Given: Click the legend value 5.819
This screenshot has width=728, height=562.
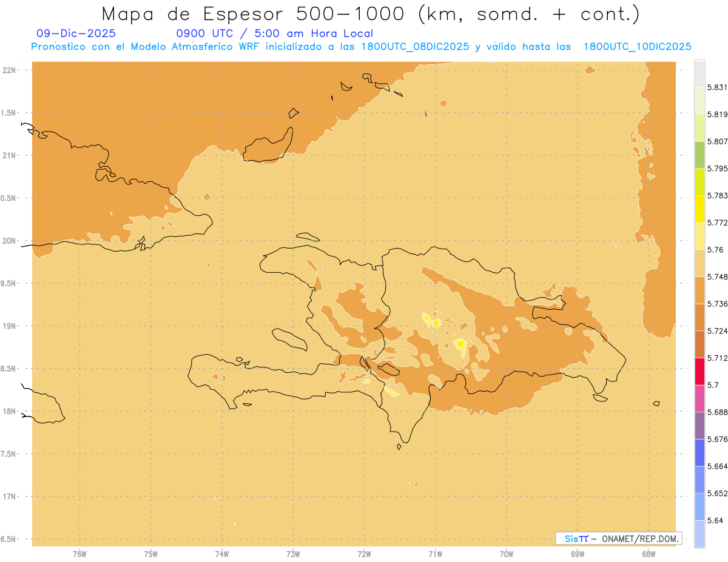Looking at the screenshot, I should pyautogui.click(x=718, y=114).
